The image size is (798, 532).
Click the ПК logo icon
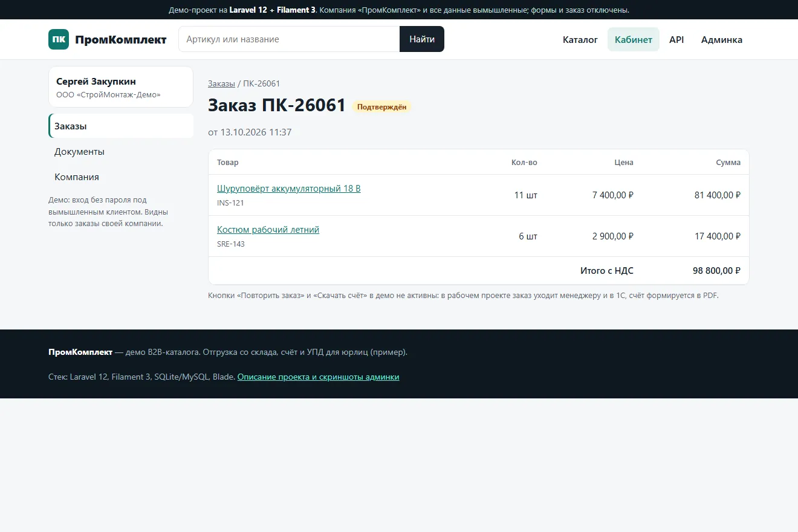pyautogui.click(x=59, y=39)
